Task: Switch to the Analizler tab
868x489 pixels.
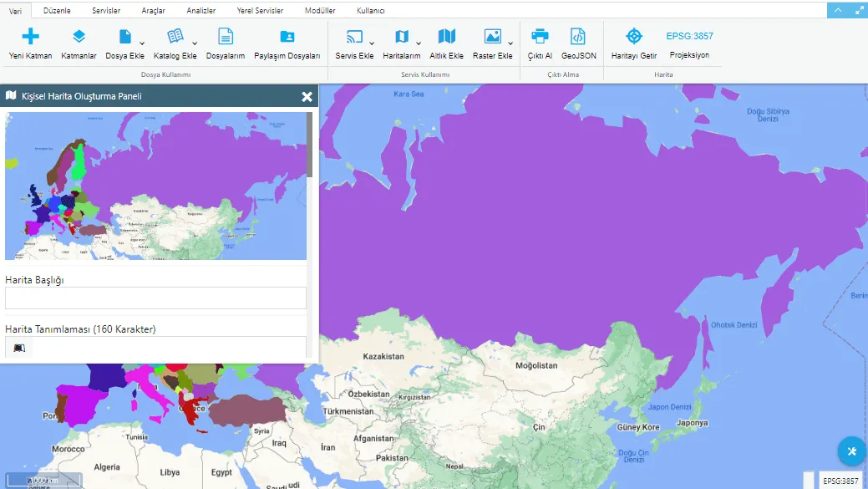Action: [x=201, y=11]
